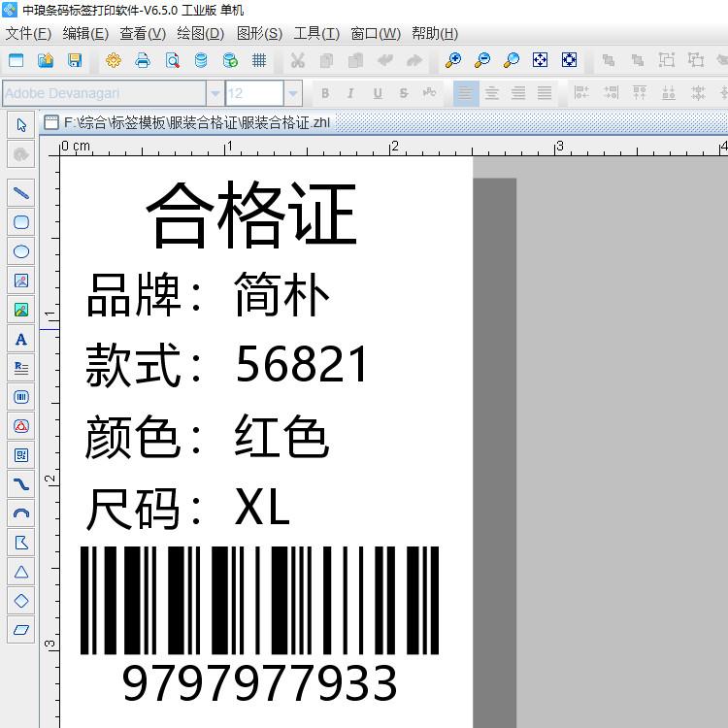Image resolution: width=728 pixels, height=728 pixels.
Task: Click the Cut scissors icon
Action: click(x=298, y=60)
